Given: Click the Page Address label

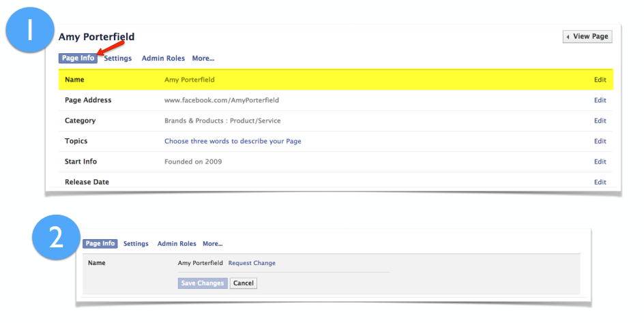Looking at the screenshot, I should 88,100.
